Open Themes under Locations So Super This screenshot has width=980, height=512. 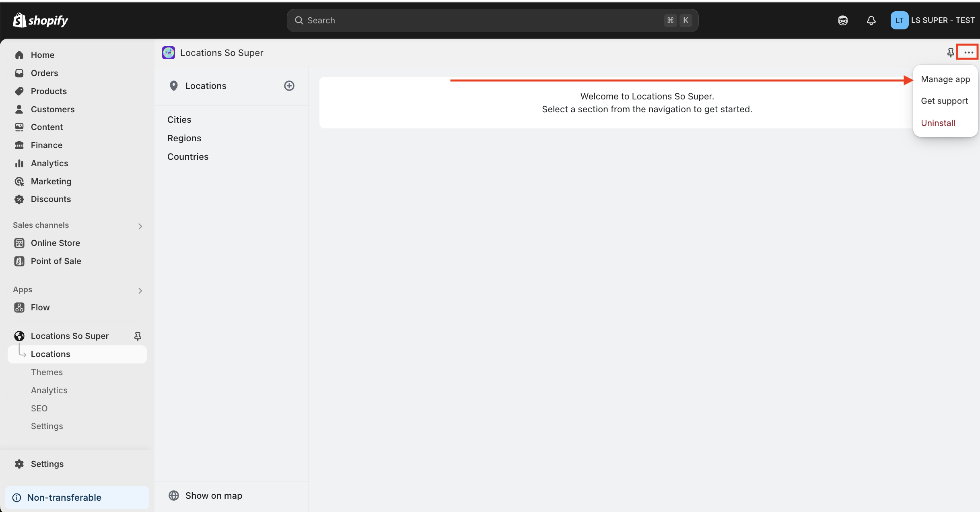pyautogui.click(x=47, y=372)
